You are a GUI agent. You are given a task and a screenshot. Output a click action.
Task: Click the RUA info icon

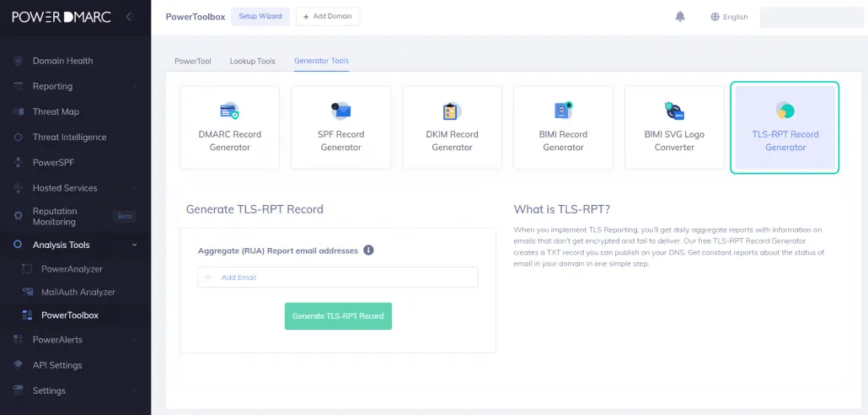368,251
